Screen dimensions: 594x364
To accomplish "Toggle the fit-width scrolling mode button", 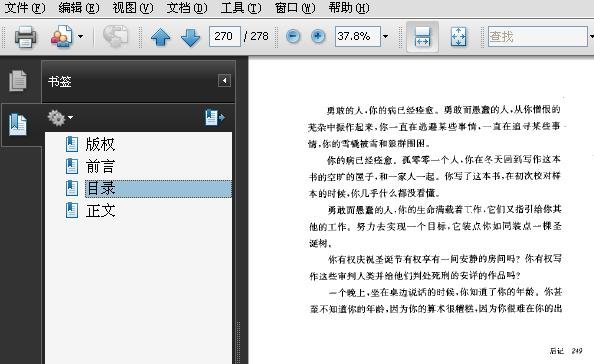I will coord(422,37).
